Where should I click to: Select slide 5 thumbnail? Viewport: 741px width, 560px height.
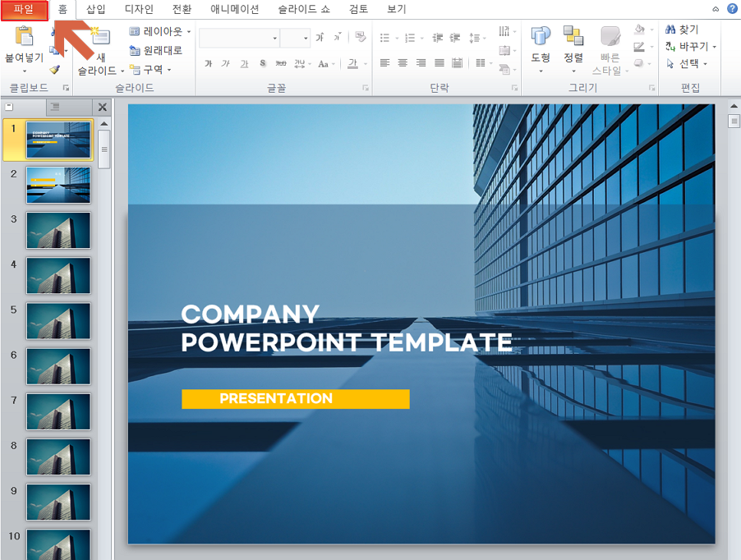pyautogui.click(x=58, y=321)
